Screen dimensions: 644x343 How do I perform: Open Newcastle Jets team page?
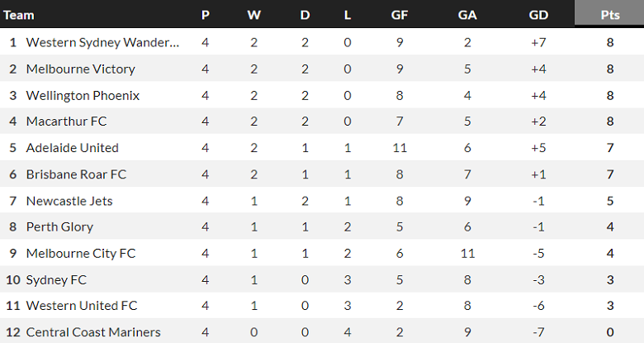69,201
